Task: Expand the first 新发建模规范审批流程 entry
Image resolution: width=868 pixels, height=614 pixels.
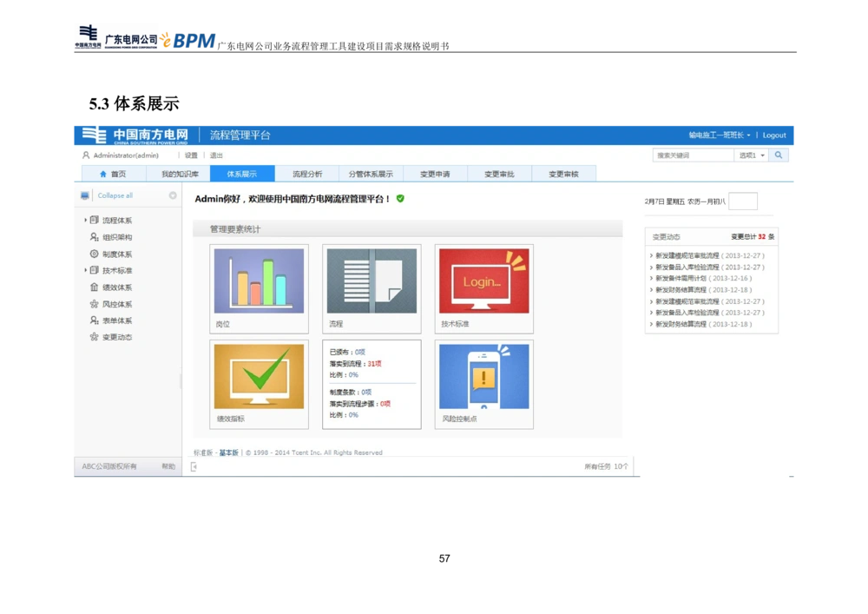Action: click(650, 255)
